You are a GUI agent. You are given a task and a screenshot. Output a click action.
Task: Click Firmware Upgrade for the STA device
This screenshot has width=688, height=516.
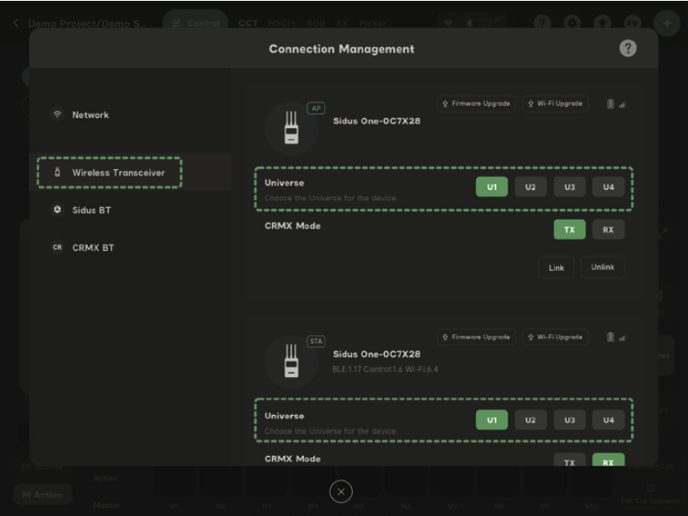(477, 337)
